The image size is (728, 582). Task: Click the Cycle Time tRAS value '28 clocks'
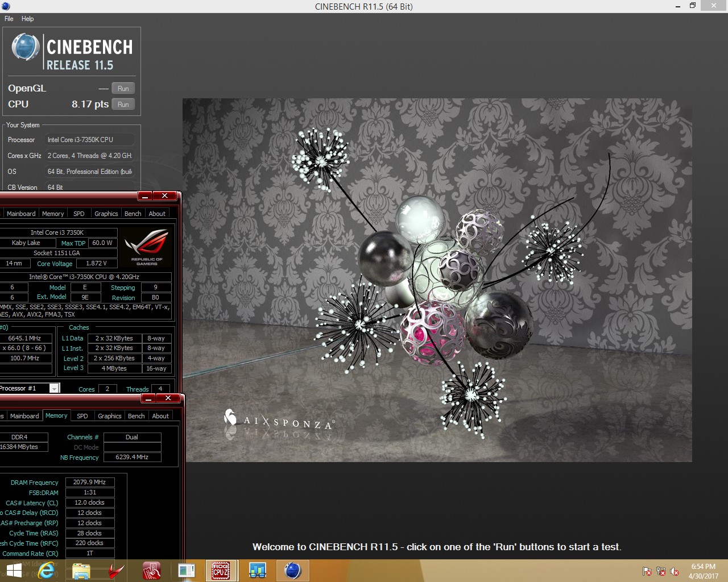pyautogui.click(x=90, y=533)
